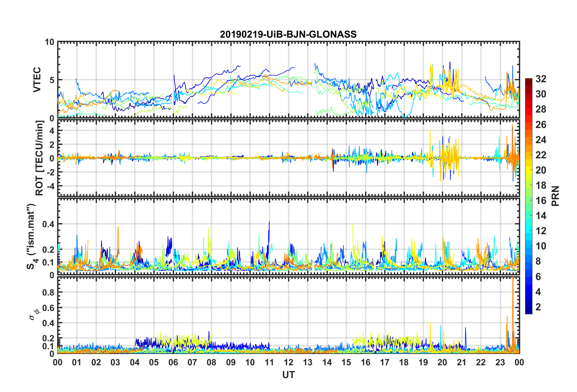
Task: Click the ROT [TECU/min] axis label
Action: pos(39,158)
